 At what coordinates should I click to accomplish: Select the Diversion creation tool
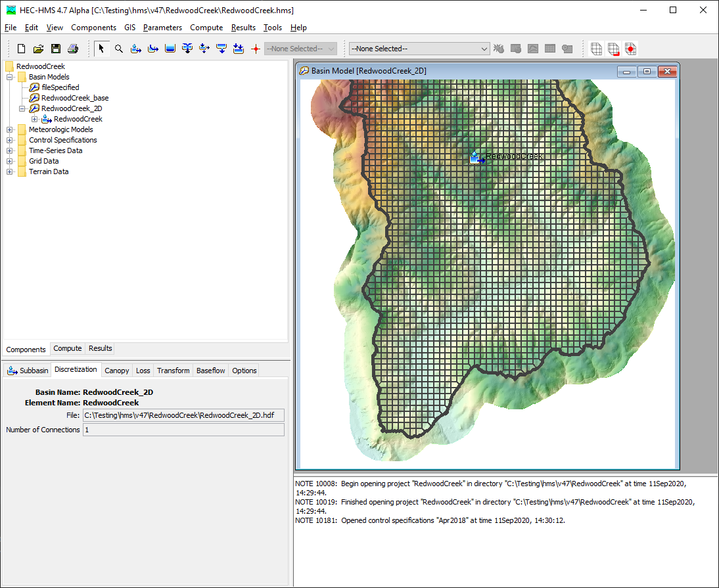(x=204, y=49)
